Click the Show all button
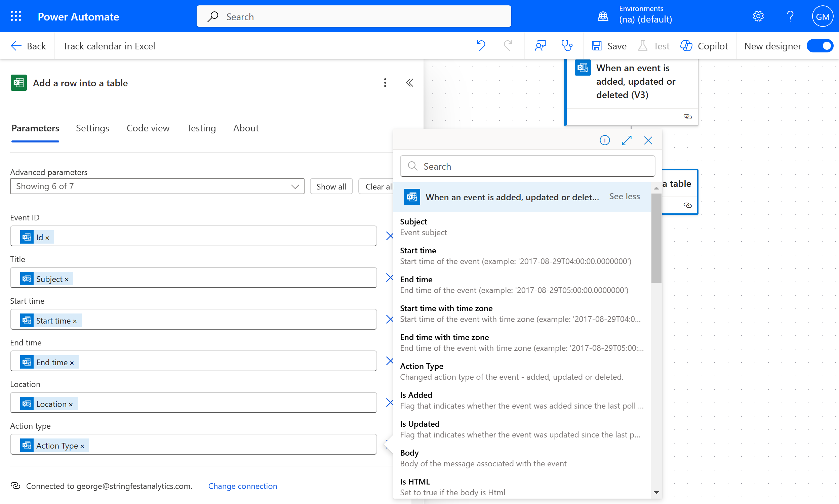839x504 pixels. click(331, 186)
